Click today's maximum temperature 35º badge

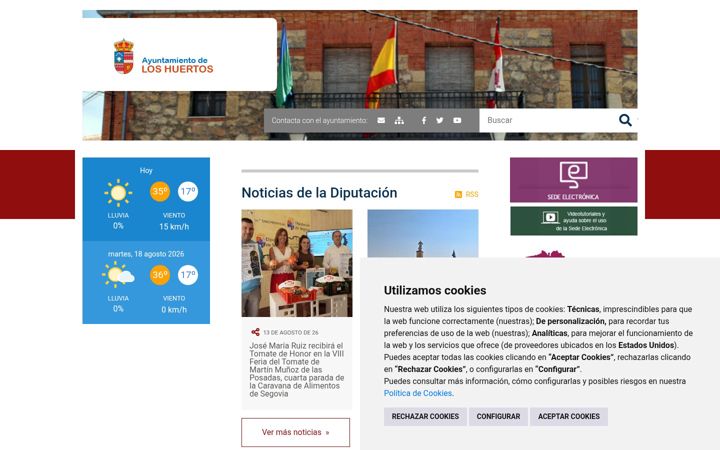(x=160, y=191)
